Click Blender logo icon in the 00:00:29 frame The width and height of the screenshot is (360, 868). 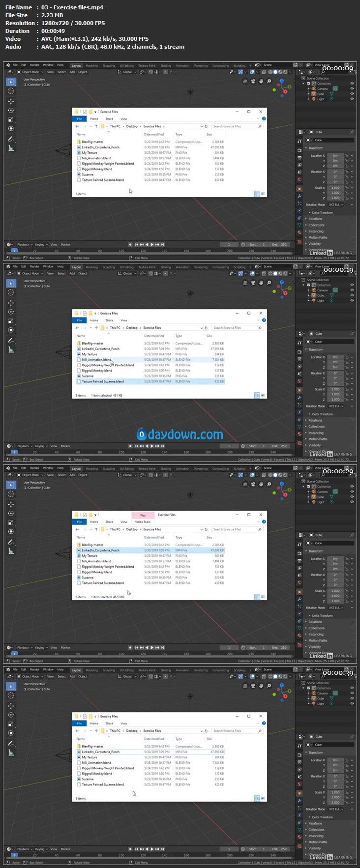pyautogui.click(x=7, y=468)
